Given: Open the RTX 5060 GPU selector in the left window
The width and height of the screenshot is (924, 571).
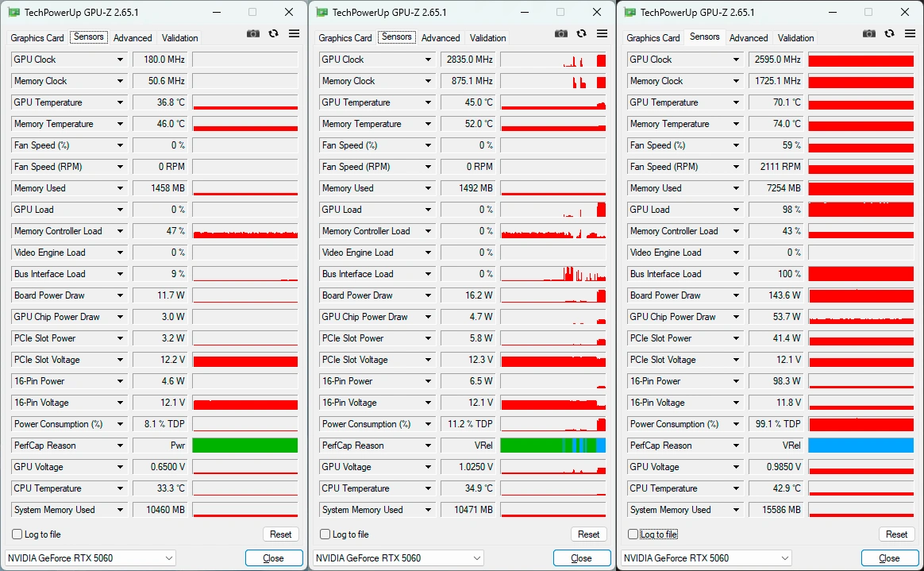Looking at the screenshot, I should tap(90, 558).
